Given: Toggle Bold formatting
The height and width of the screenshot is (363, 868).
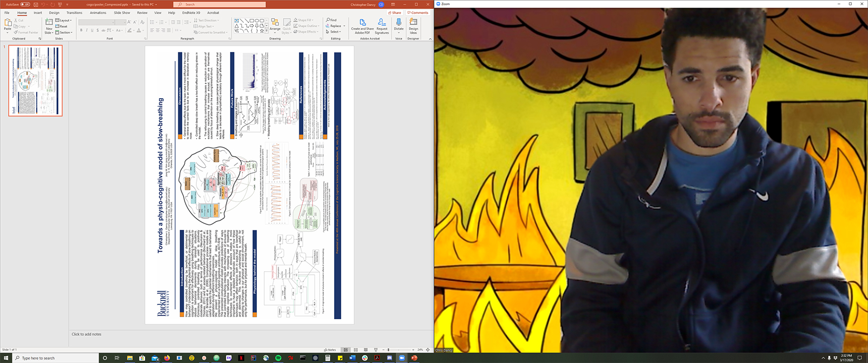Looking at the screenshot, I should [81, 30].
